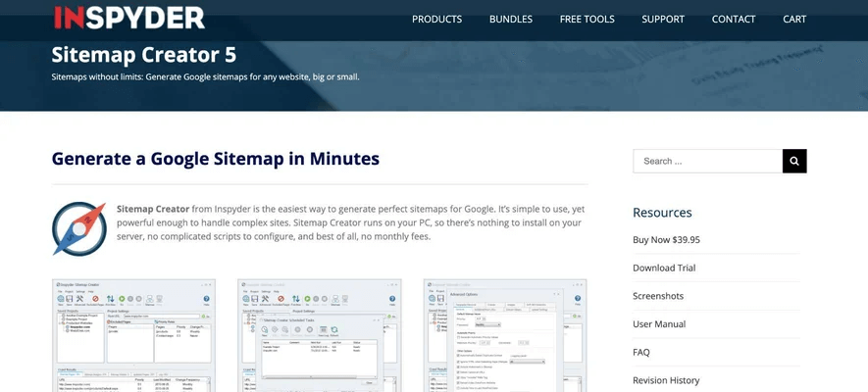Click the 'Resources' sidebar heading
Screen dimensions: 868x392
[662, 213]
